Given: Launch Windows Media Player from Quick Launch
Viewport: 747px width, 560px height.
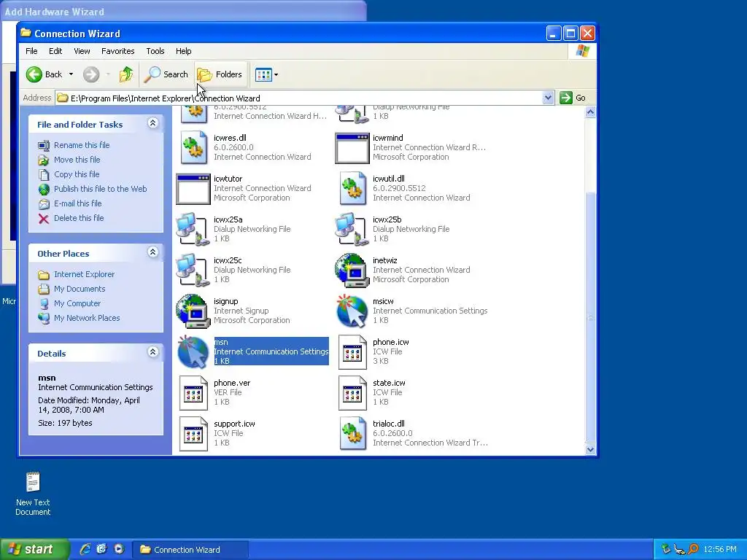Looking at the screenshot, I should pos(119,549).
